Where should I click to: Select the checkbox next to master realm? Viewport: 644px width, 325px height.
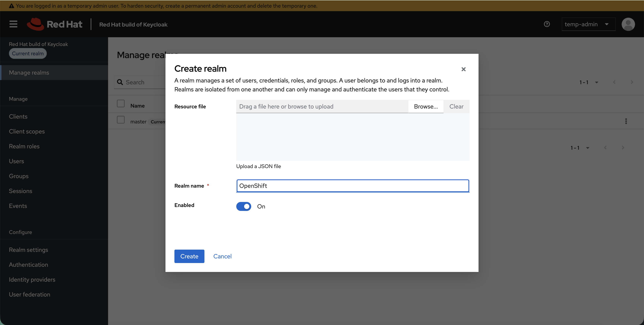click(121, 120)
